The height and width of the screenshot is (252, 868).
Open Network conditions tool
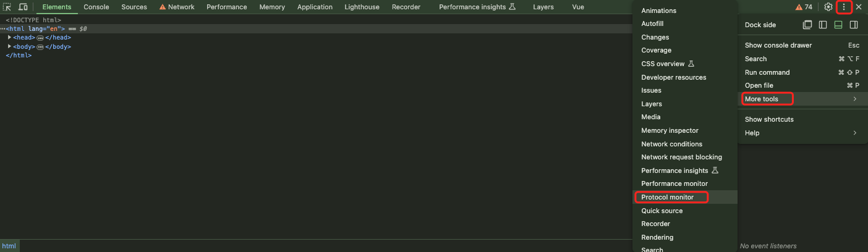(685, 144)
